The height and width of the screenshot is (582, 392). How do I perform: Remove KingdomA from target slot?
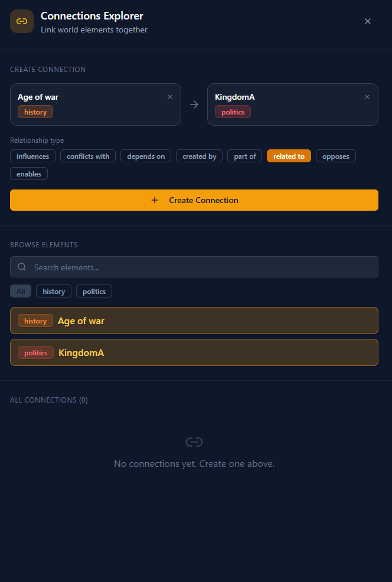coord(367,97)
